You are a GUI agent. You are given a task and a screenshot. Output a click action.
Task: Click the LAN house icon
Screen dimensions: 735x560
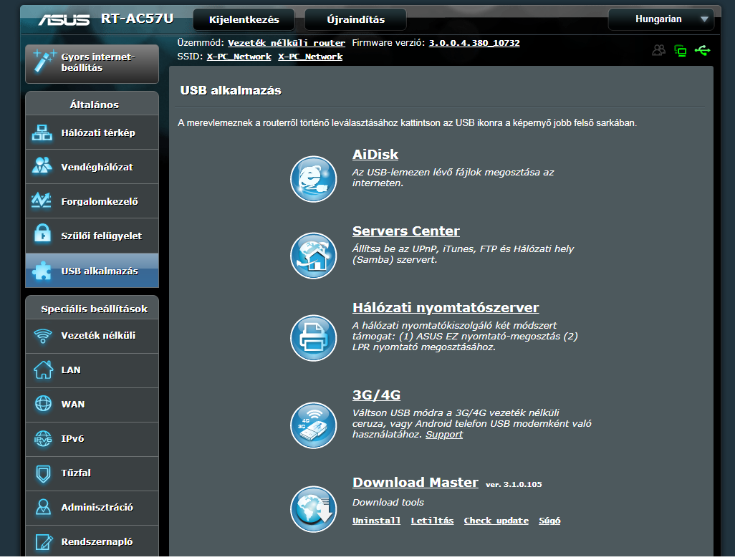click(x=43, y=370)
